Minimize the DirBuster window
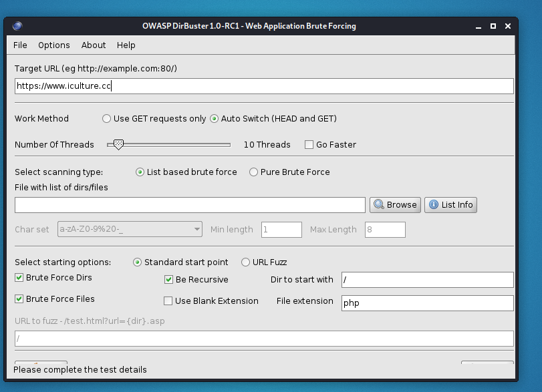Viewport: 542px width, 392px height. (479, 26)
